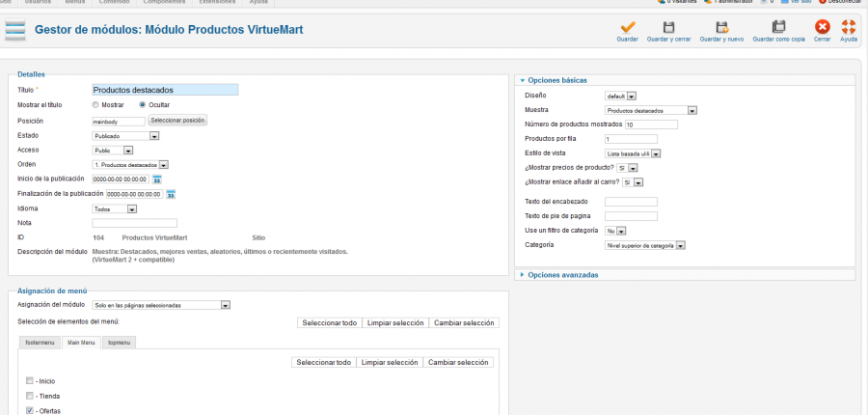868x415 pixels.
Task: Open the Idioma dropdown showing Todos
Action: [114, 209]
